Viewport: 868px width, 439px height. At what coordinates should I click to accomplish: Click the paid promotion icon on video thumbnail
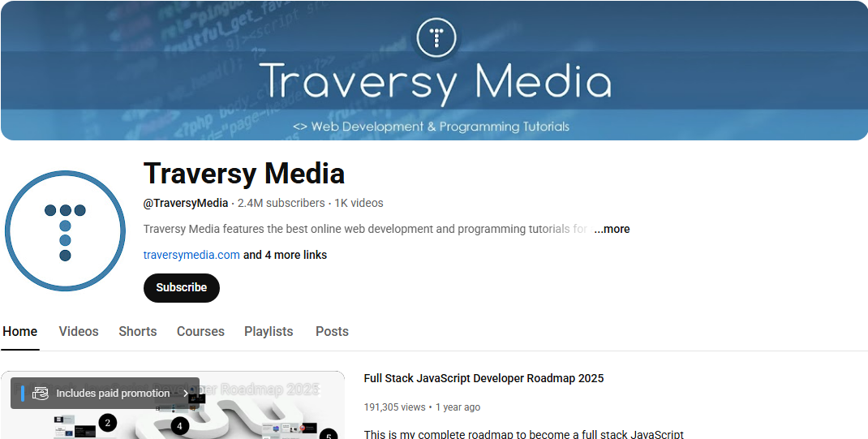tap(41, 394)
